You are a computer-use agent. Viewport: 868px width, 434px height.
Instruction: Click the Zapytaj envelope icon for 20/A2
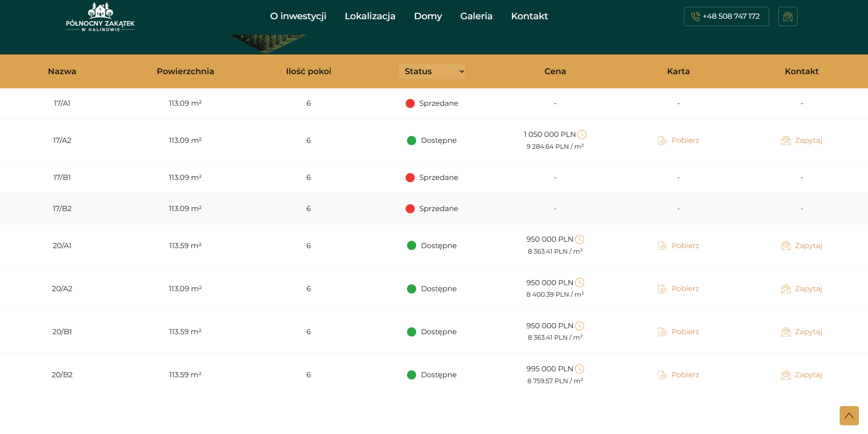(786, 289)
